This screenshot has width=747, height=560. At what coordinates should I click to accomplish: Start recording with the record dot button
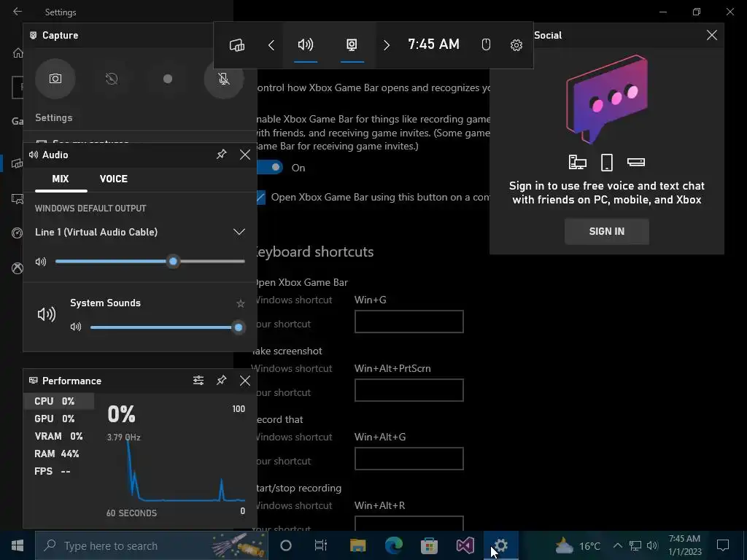(x=168, y=79)
